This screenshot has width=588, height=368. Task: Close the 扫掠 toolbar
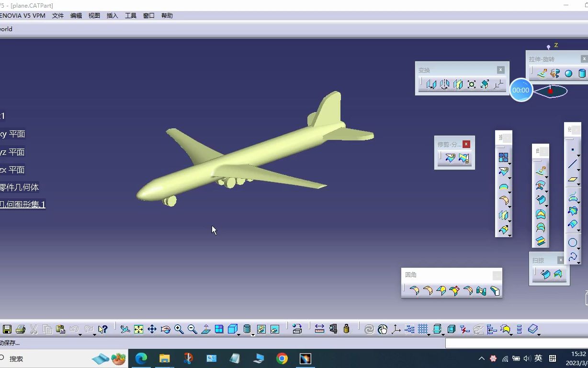561,260
